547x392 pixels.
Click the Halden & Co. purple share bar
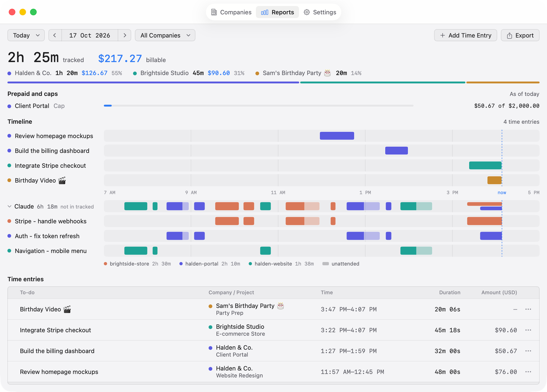point(153,82)
